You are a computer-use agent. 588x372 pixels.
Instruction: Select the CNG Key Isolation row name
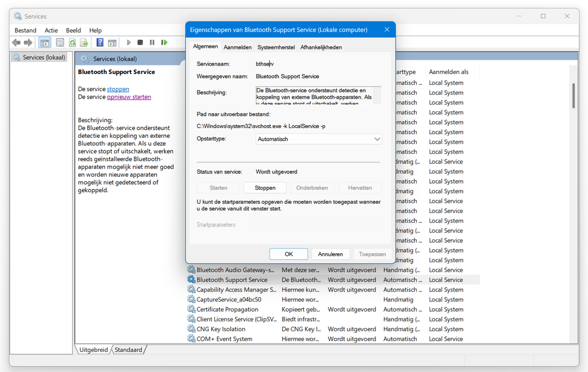[221, 329]
